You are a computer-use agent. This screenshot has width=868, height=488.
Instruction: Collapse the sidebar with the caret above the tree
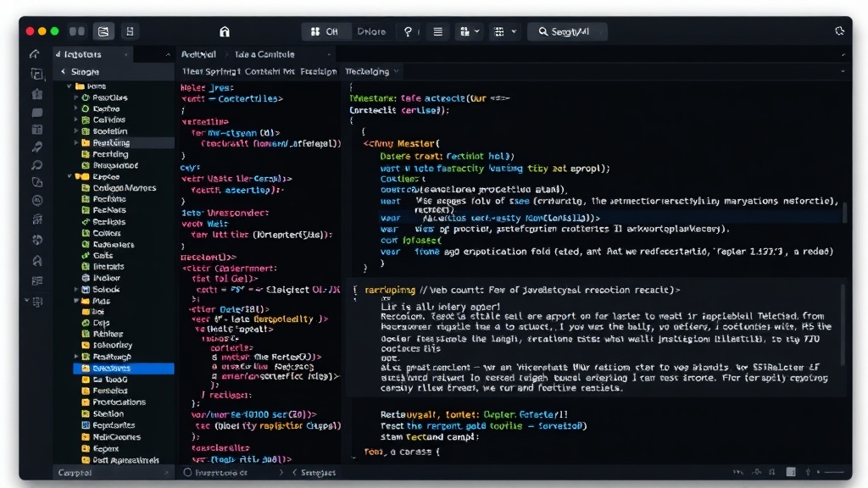point(168,54)
